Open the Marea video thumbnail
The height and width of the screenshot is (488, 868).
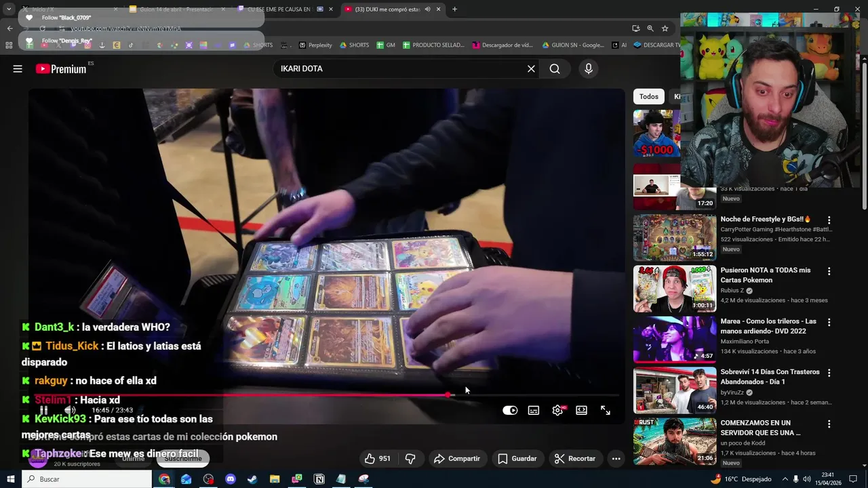(x=675, y=340)
